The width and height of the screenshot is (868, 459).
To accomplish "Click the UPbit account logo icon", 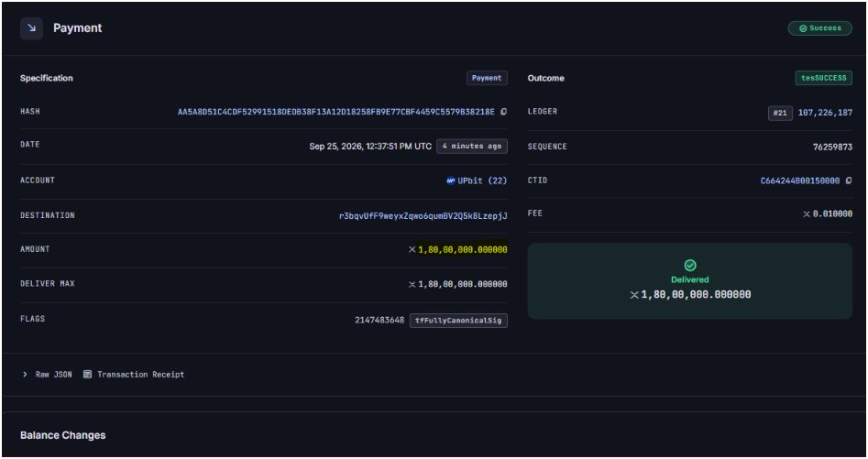I will click(x=451, y=180).
